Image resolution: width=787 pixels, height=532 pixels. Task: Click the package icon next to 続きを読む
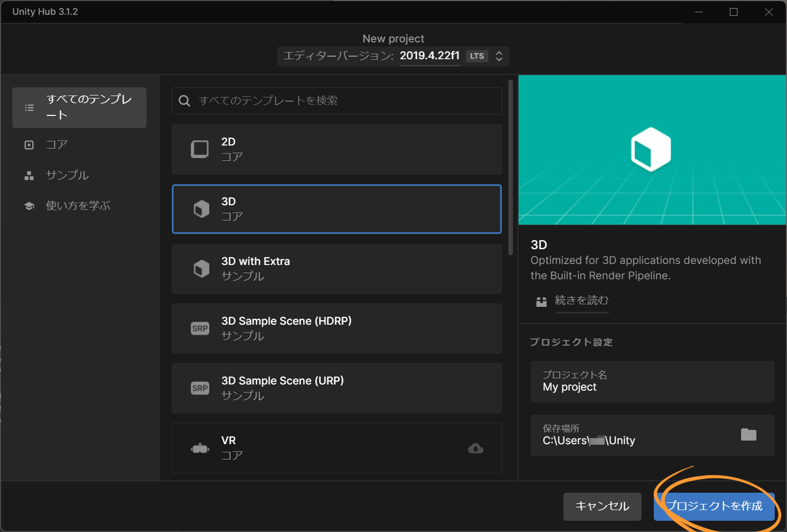click(541, 302)
